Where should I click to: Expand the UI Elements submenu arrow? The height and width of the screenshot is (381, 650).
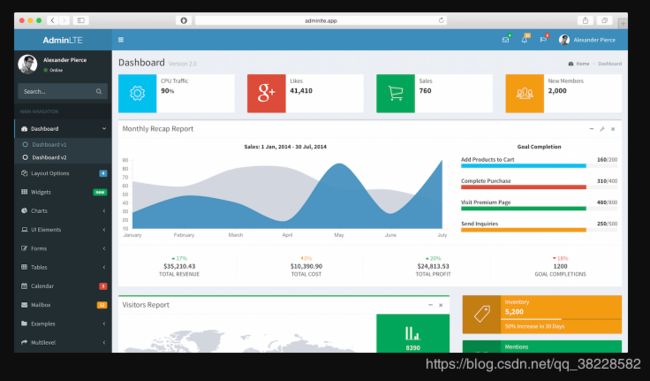[104, 229]
